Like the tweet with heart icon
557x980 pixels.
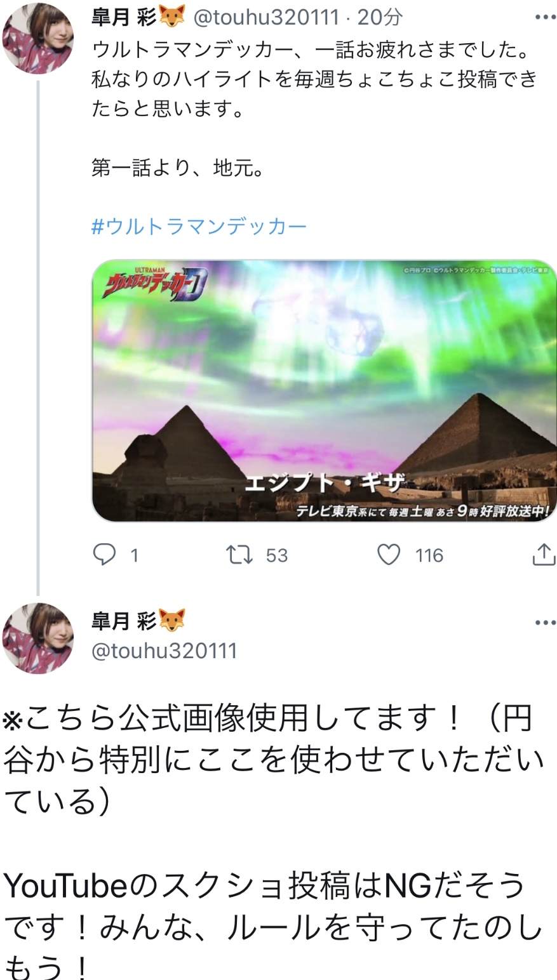389,555
